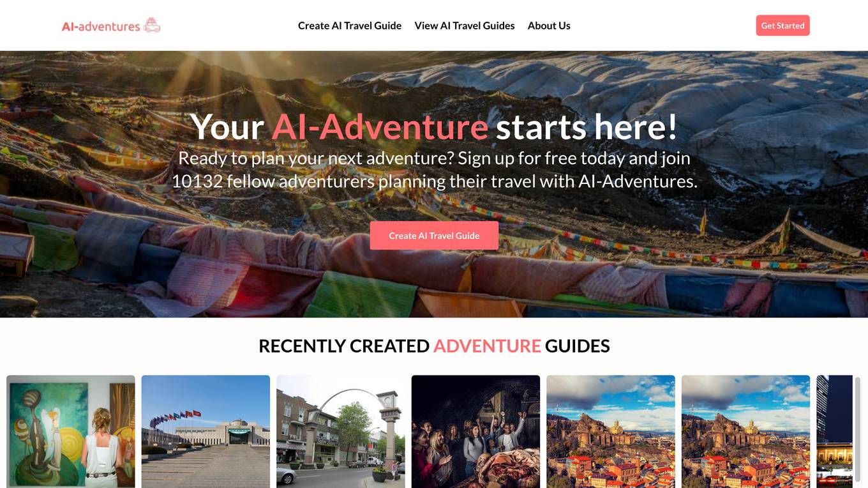Viewport: 868px width, 488px height.
Task: Open the second hilltop old town guide thumbnail
Action: (x=745, y=432)
